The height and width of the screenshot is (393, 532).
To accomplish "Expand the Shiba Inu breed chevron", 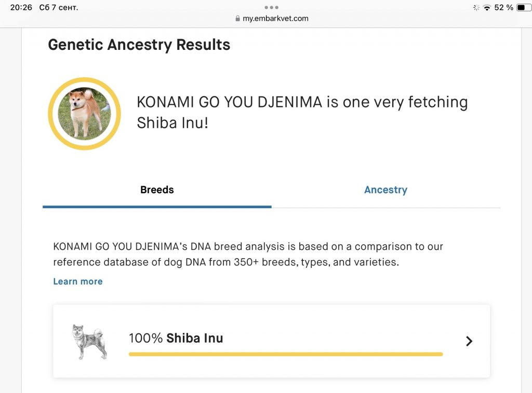I will 469,341.
